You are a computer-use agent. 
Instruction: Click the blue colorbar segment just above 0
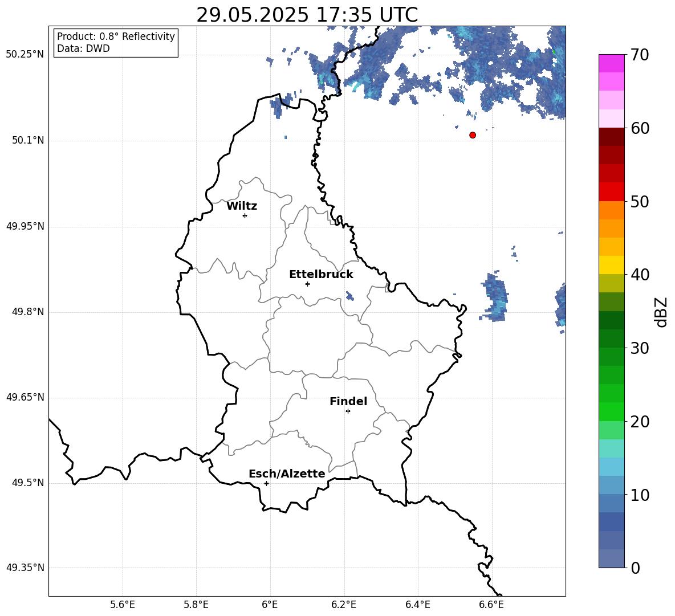pos(611,558)
